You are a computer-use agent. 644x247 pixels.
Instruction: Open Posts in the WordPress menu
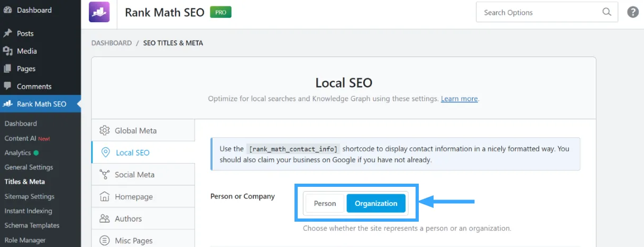40,33
